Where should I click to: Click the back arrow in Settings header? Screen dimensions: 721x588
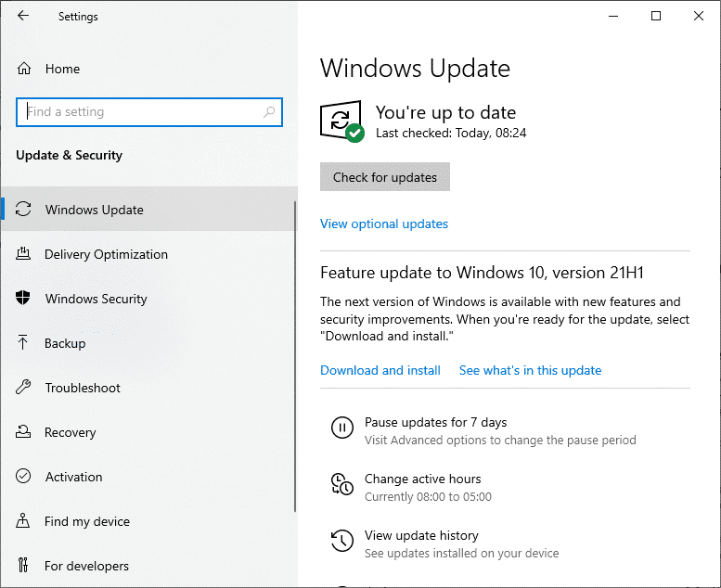coord(23,16)
